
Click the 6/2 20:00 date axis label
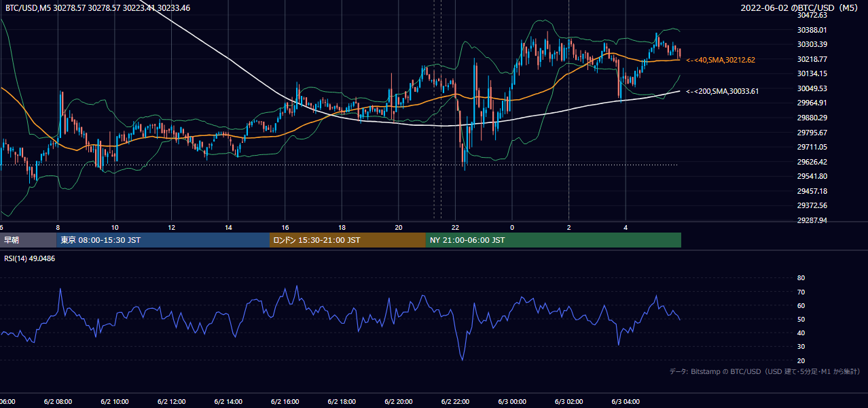click(x=399, y=402)
